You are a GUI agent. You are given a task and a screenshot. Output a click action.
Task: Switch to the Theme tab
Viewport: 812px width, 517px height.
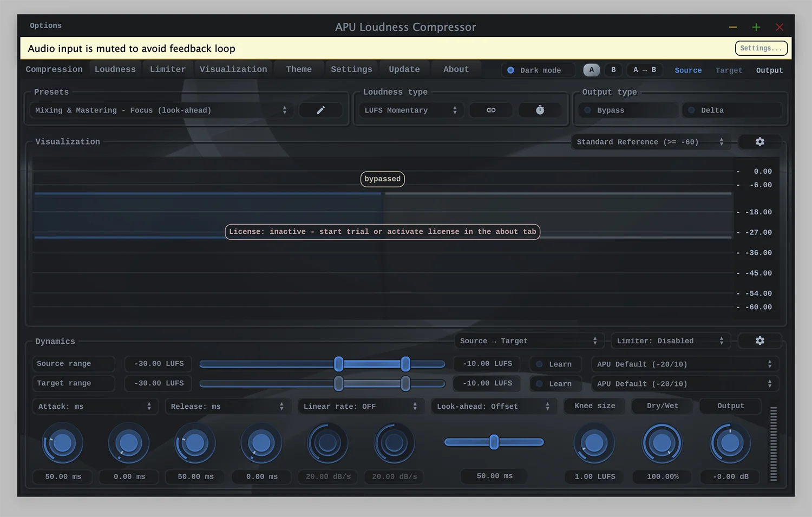[299, 69]
